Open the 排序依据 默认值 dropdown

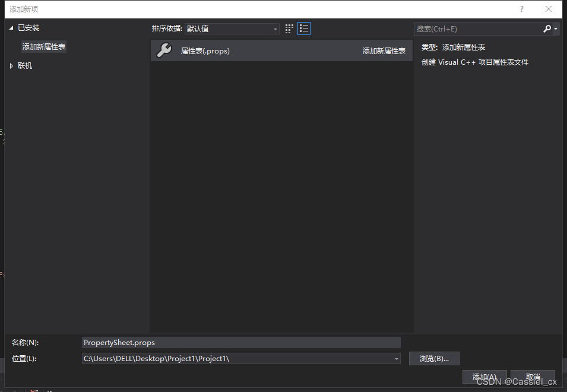click(232, 29)
